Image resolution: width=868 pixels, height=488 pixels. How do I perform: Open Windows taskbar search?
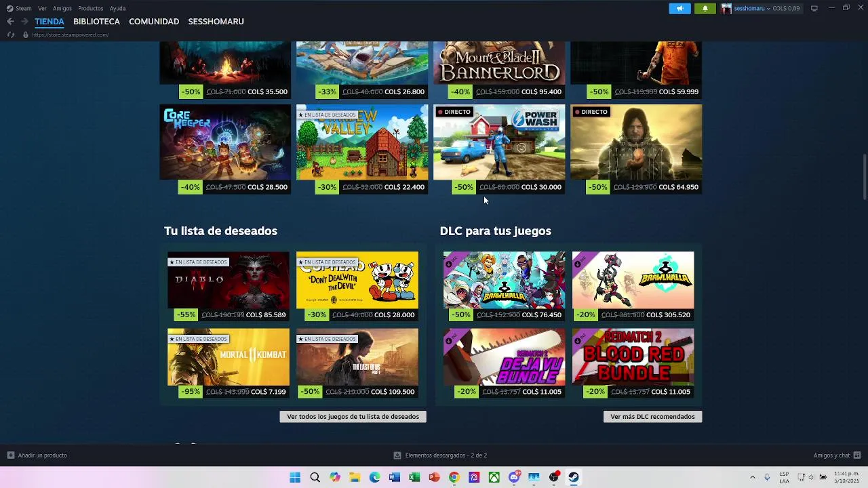point(315,477)
